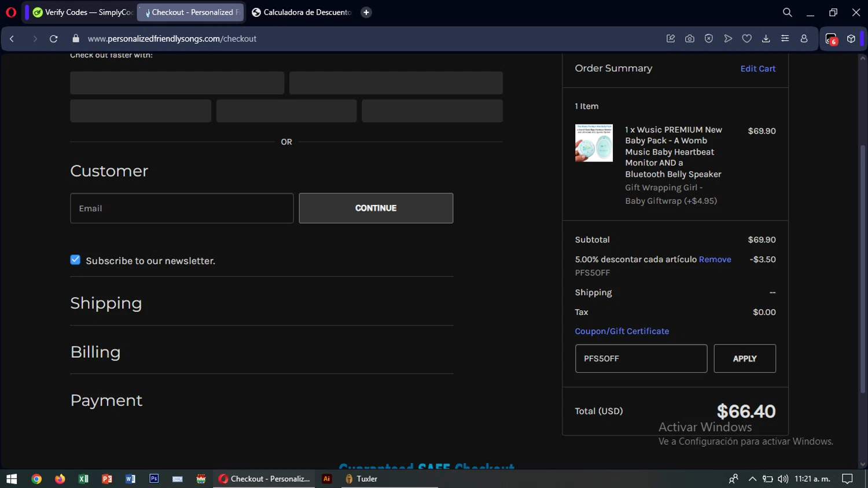Open the extensions cube icon

click(851, 39)
